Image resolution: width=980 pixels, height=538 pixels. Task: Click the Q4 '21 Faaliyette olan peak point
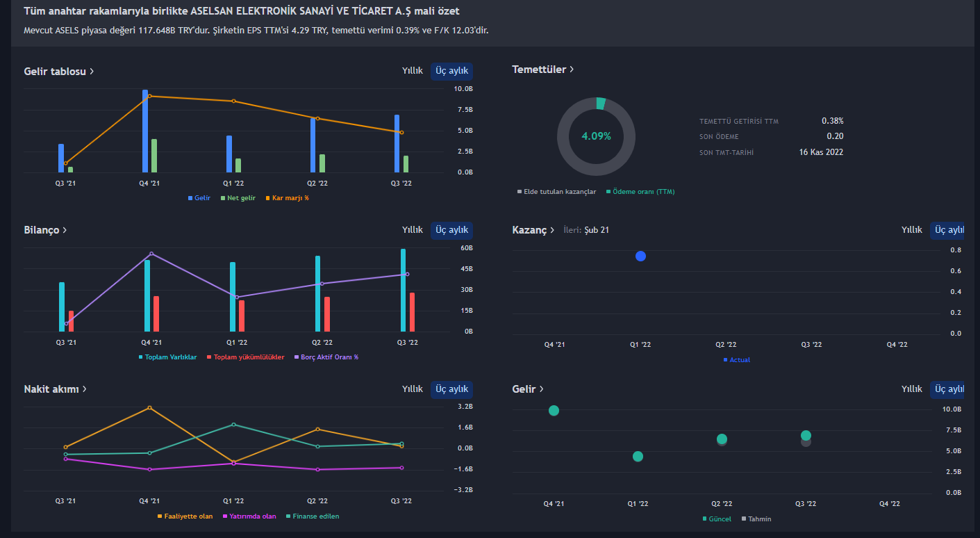click(149, 408)
